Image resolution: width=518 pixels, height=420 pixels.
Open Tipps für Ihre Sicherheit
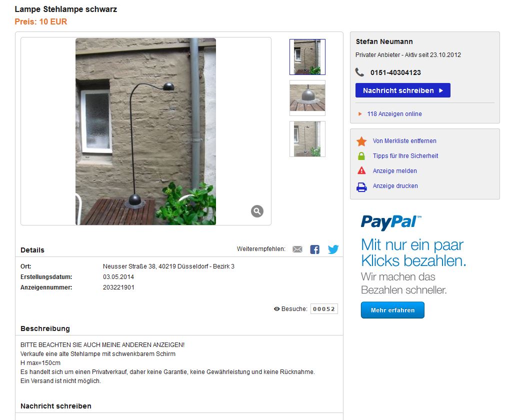pyautogui.click(x=405, y=156)
